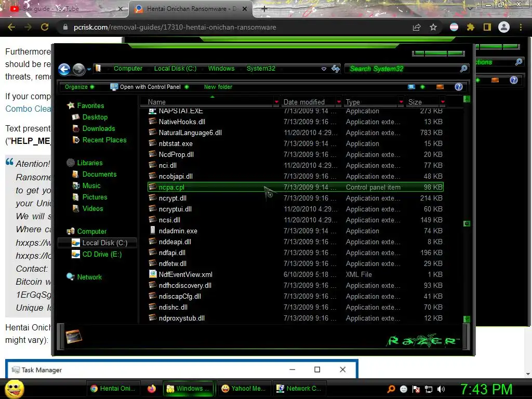Open the Organize dropdown menu

click(x=79, y=87)
